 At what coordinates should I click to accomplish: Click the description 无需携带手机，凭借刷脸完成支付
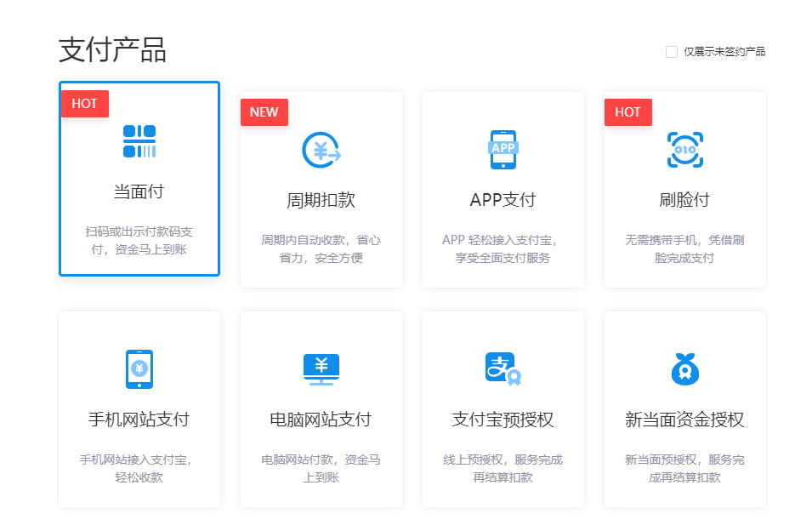[x=684, y=248]
